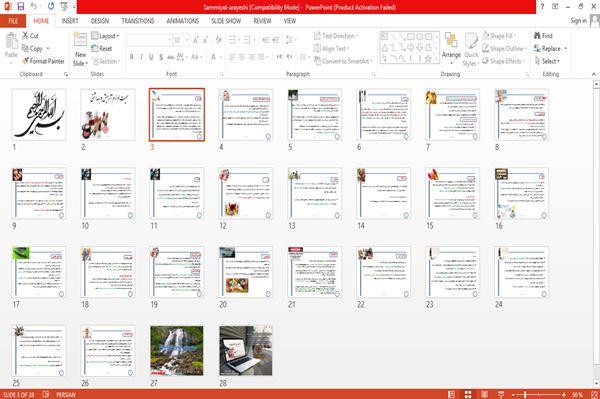Toggle Underline formatting

(151, 57)
